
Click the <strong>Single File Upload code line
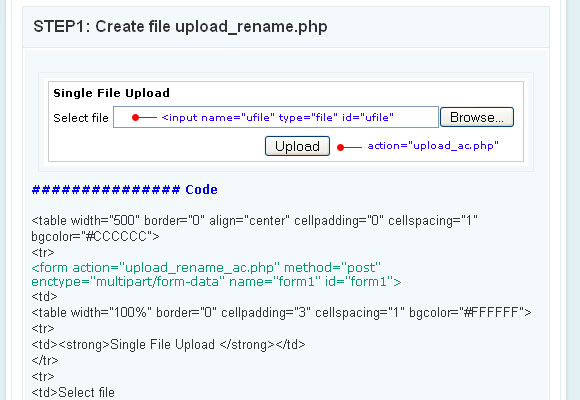click(168, 344)
